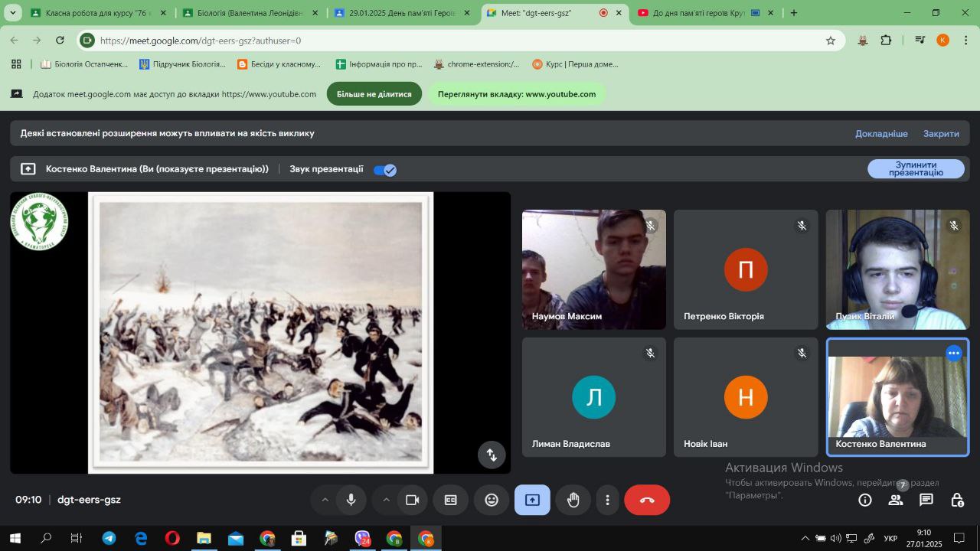This screenshot has width=980, height=551.
Task: Open host controls lock icon
Action: [x=957, y=500]
